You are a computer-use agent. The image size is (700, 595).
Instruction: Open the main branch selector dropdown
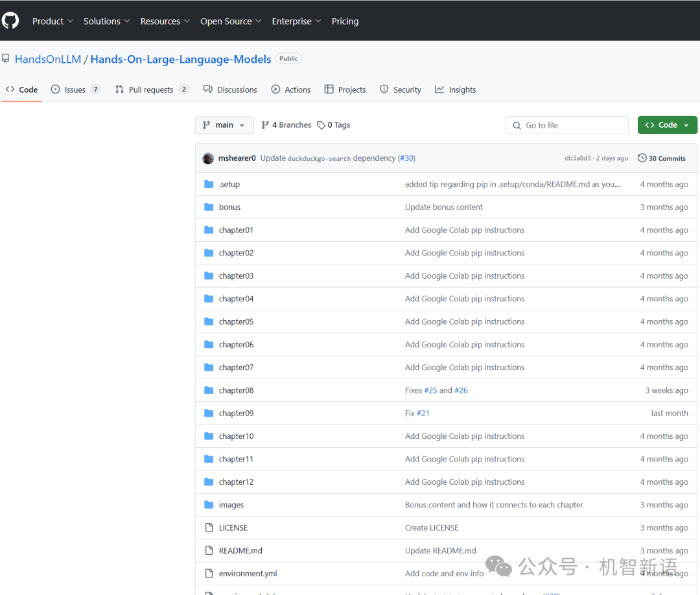coord(224,125)
